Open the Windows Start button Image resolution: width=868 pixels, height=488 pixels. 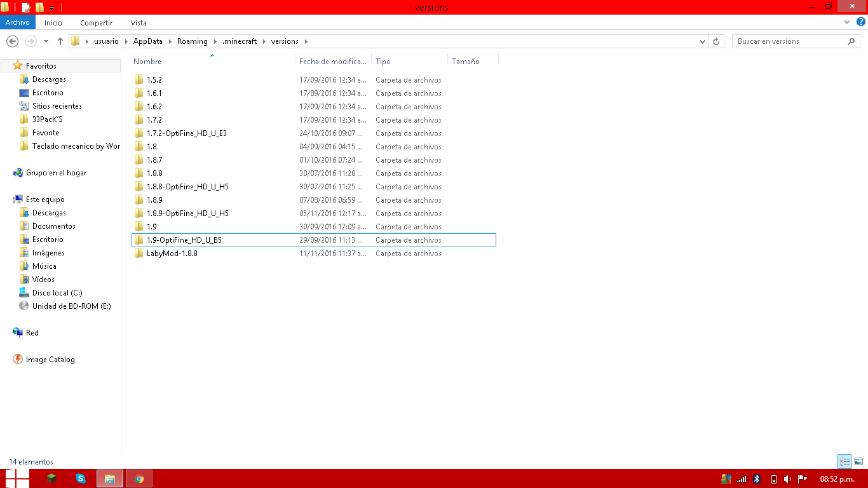click(x=17, y=478)
